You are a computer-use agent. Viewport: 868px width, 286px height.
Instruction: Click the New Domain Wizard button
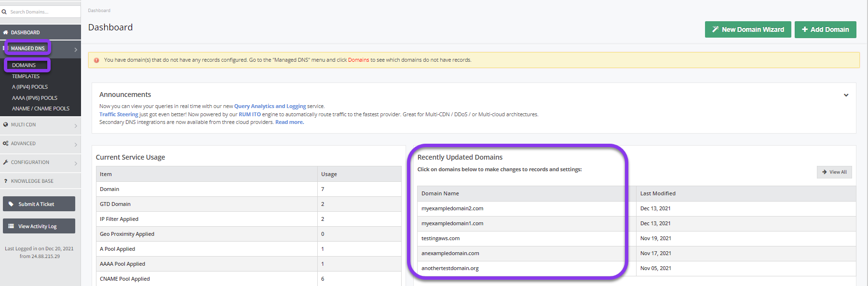pos(748,29)
